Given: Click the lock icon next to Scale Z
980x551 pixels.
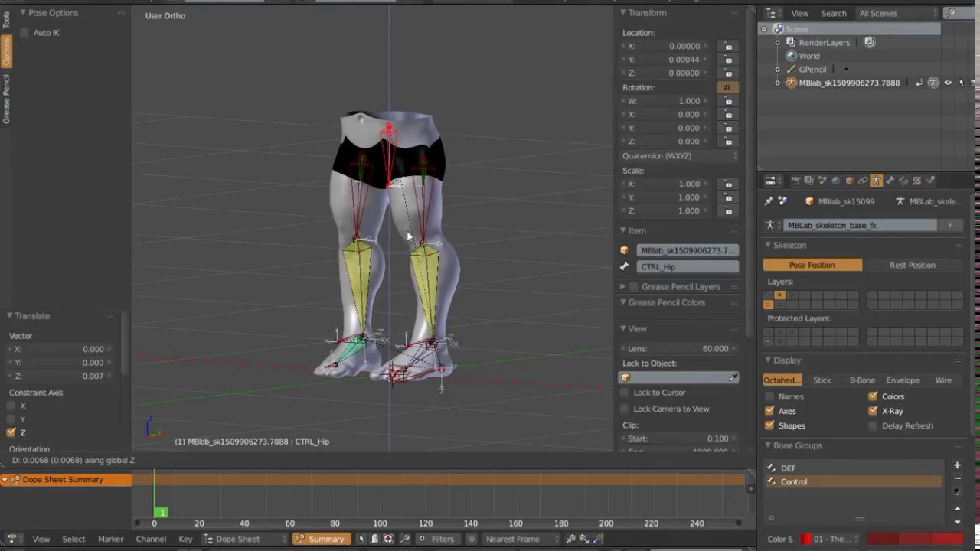Looking at the screenshot, I should click(727, 210).
